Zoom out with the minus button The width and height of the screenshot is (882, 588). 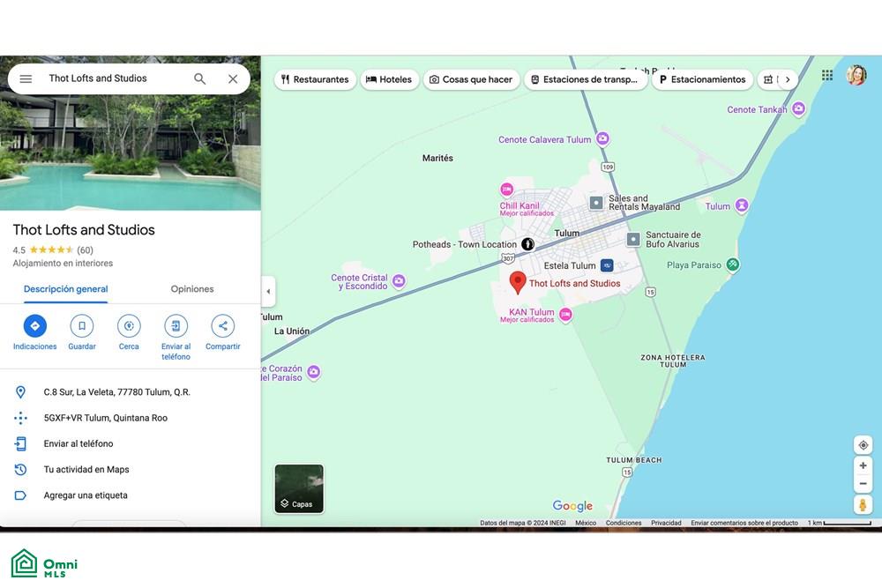coord(863,483)
